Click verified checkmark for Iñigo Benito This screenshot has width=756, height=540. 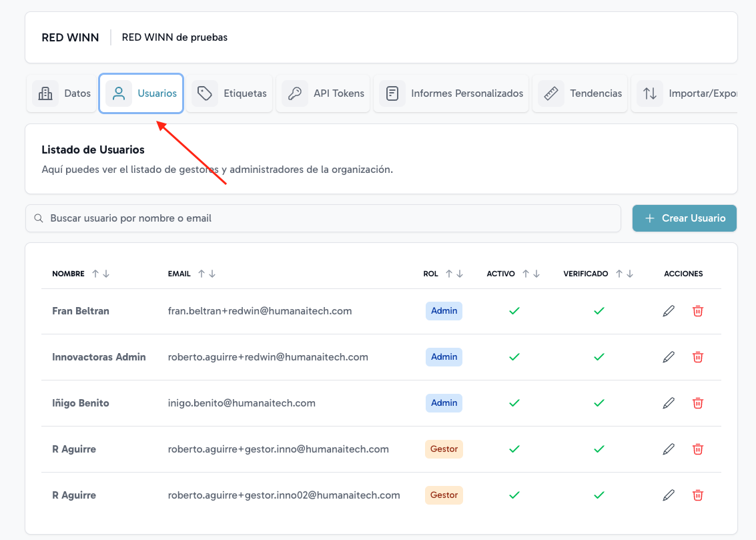click(599, 403)
